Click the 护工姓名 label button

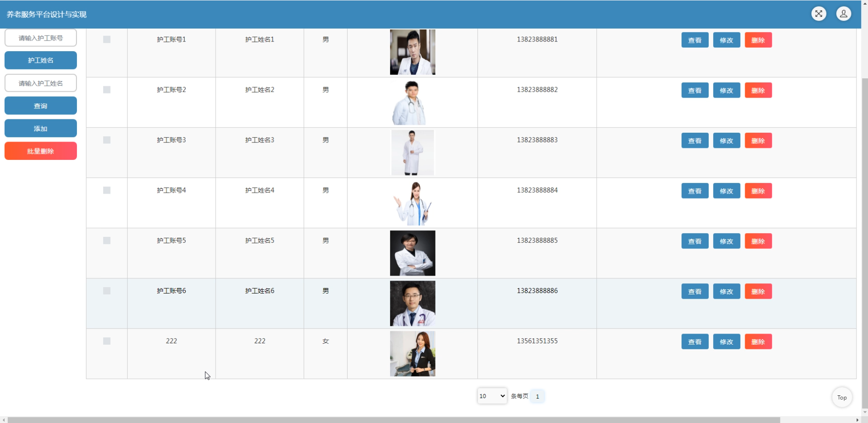(41, 60)
